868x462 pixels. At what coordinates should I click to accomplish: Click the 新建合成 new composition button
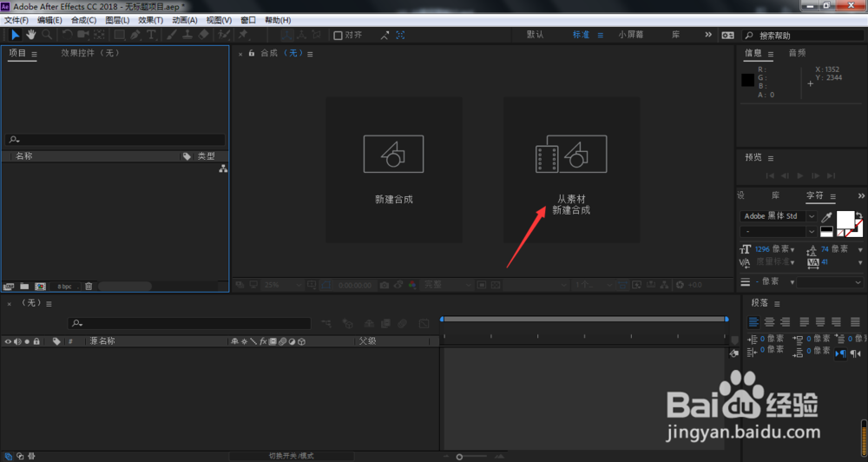[x=393, y=169]
